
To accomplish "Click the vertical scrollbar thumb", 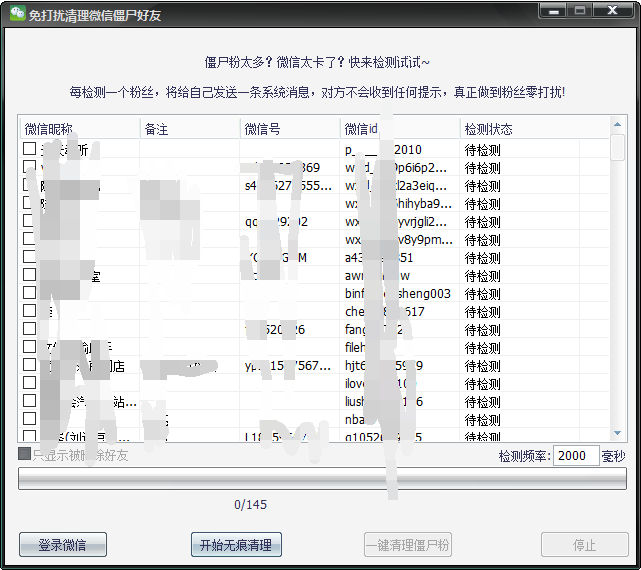I will 617,148.
